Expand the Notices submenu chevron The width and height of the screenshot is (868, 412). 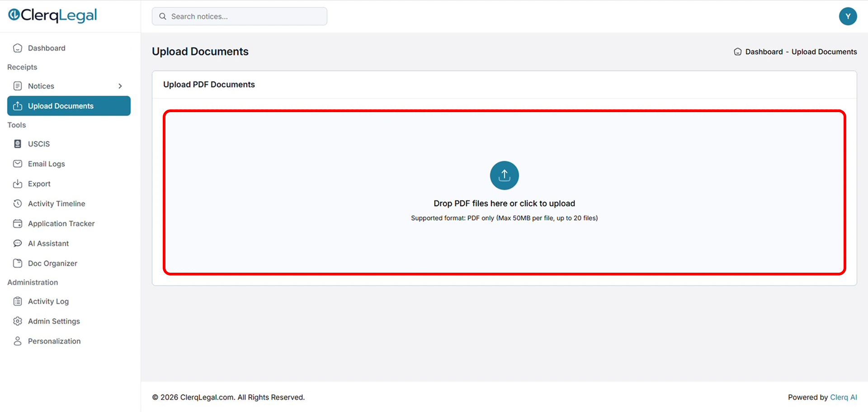[x=120, y=86]
